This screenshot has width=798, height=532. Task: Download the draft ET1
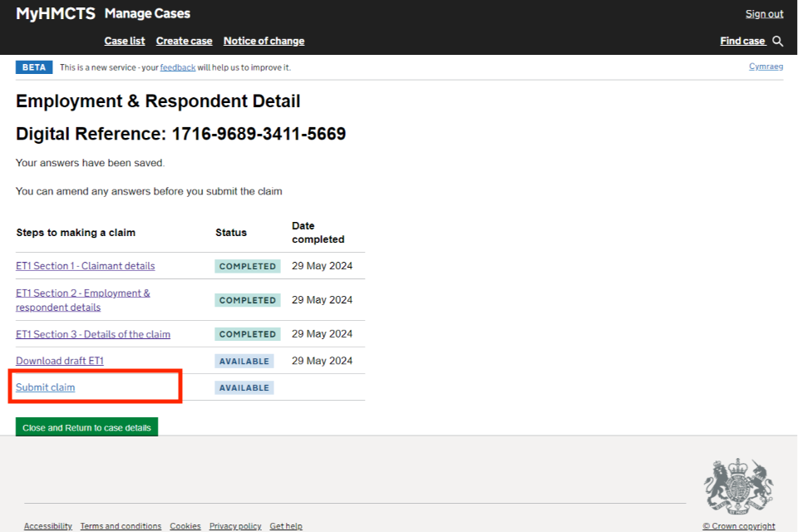60,361
